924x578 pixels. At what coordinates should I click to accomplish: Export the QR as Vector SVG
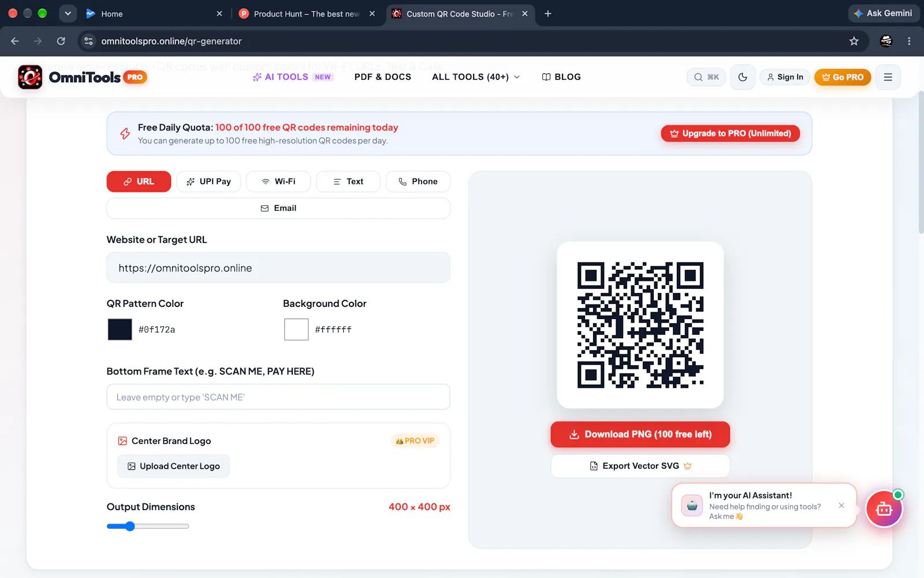tap(640, 466)
